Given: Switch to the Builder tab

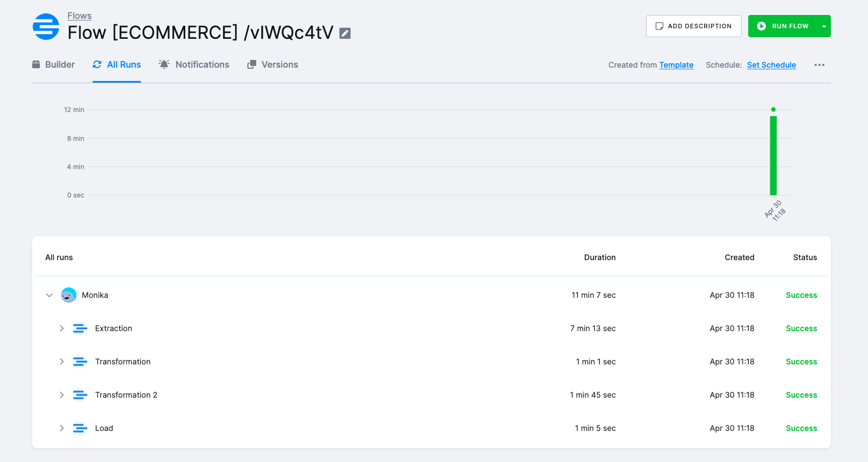Looking at the screenshot, I should point(53,64).
